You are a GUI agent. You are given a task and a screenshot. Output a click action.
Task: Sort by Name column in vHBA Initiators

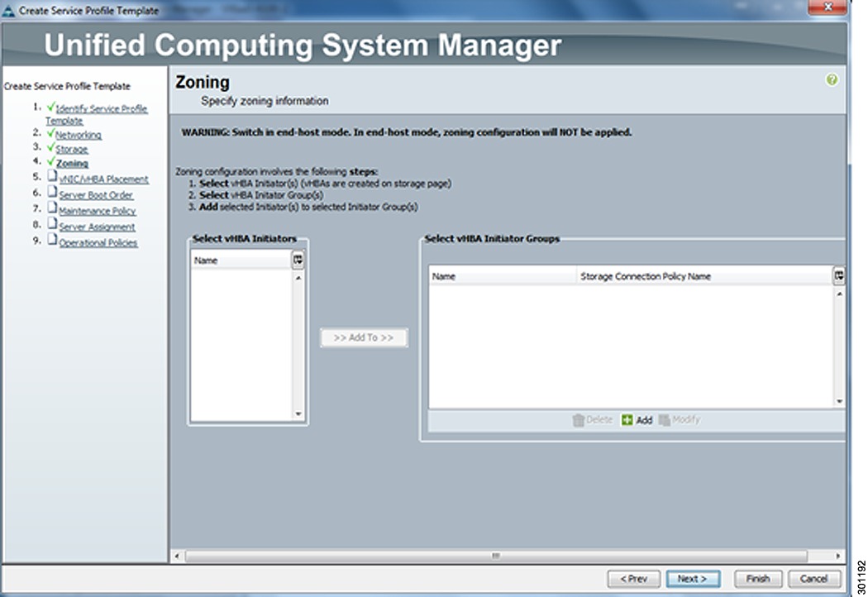[x=241, y=260]
